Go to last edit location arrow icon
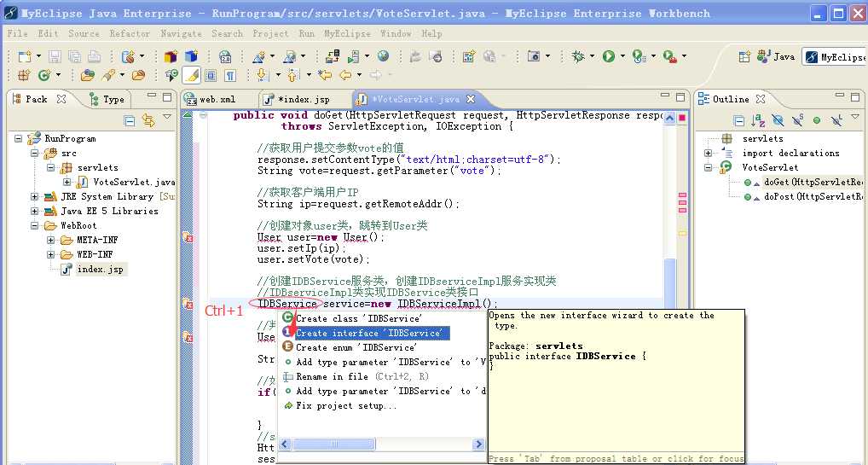868x465 pixels. pyautogui.click(x=324, y=75)
